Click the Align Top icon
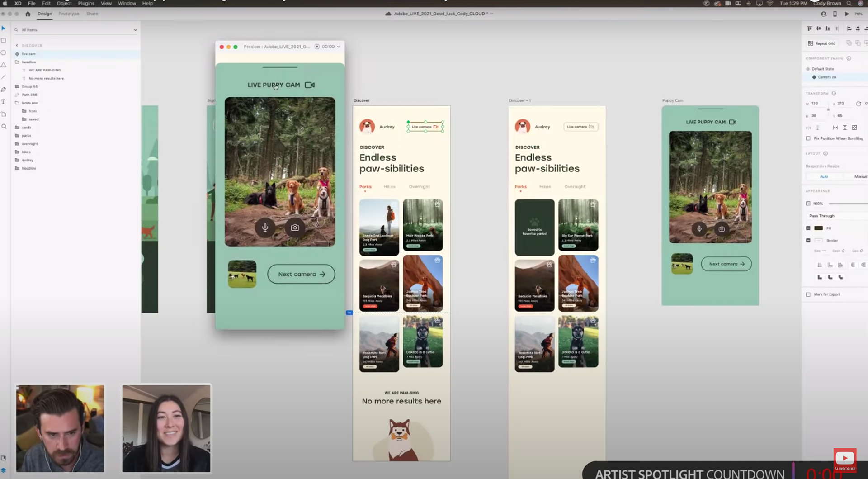Screen dimensions: 868x479 coord(809,28)
